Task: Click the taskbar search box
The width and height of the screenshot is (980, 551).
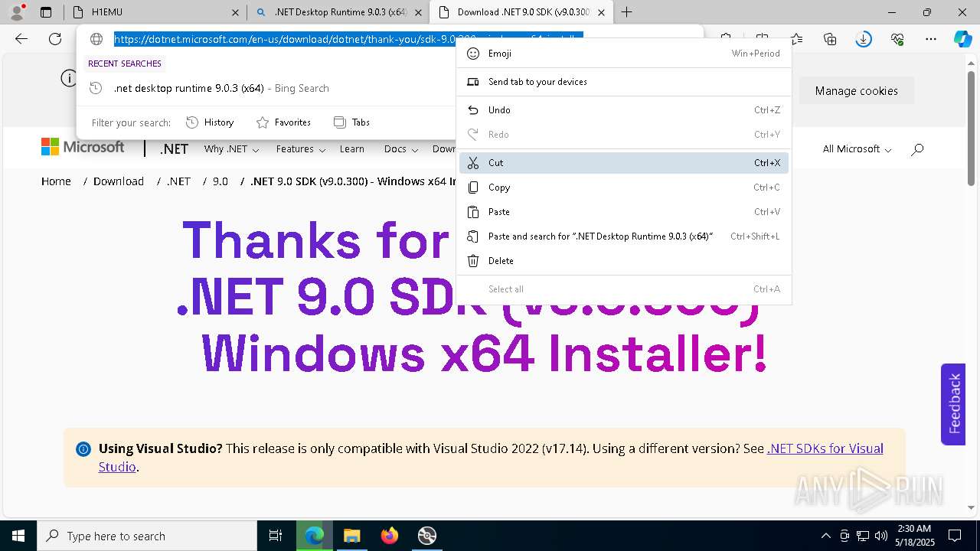Action: click(x=147, y=536)
